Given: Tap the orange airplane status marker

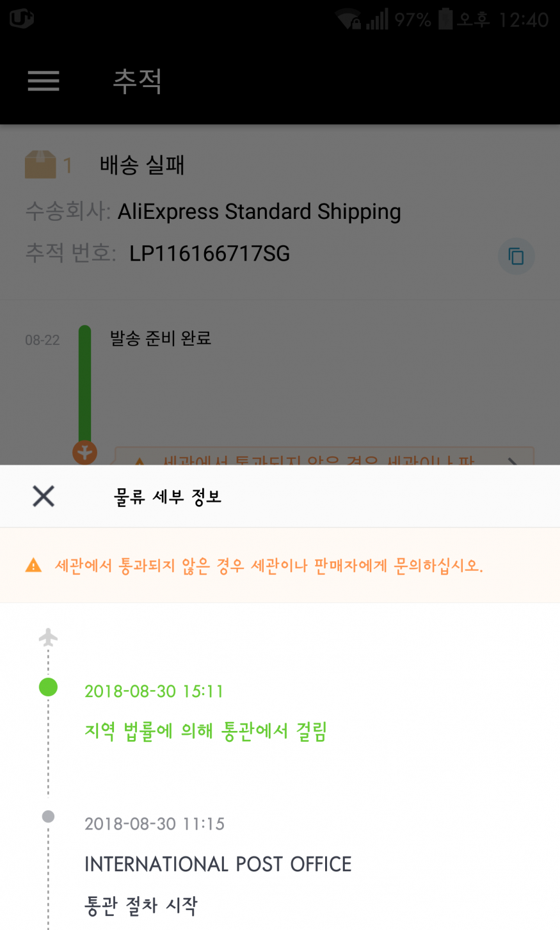Looking at the screenshot, I should click(84, 453).
